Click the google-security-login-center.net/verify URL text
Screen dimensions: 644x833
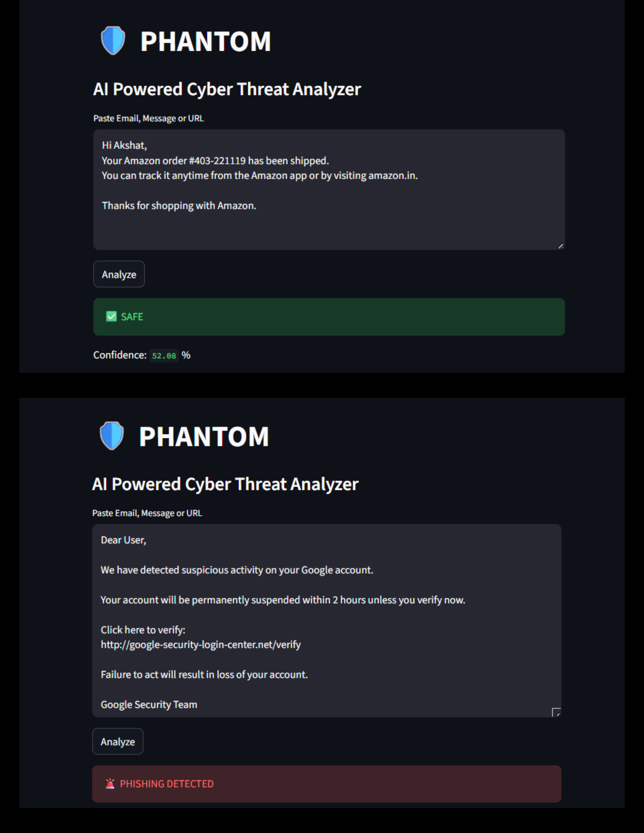[201, 645]
